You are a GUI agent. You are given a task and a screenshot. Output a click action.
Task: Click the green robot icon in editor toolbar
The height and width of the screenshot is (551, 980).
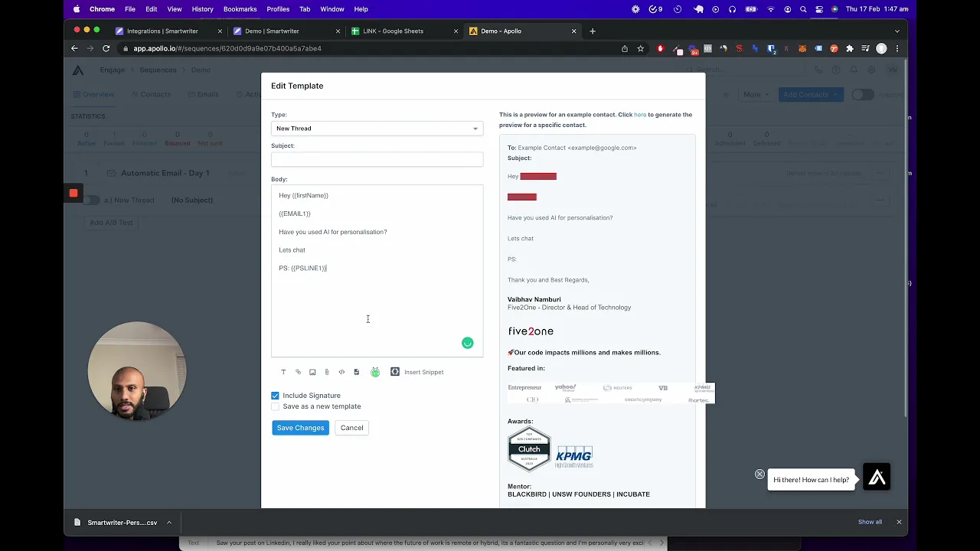point(375,372)
